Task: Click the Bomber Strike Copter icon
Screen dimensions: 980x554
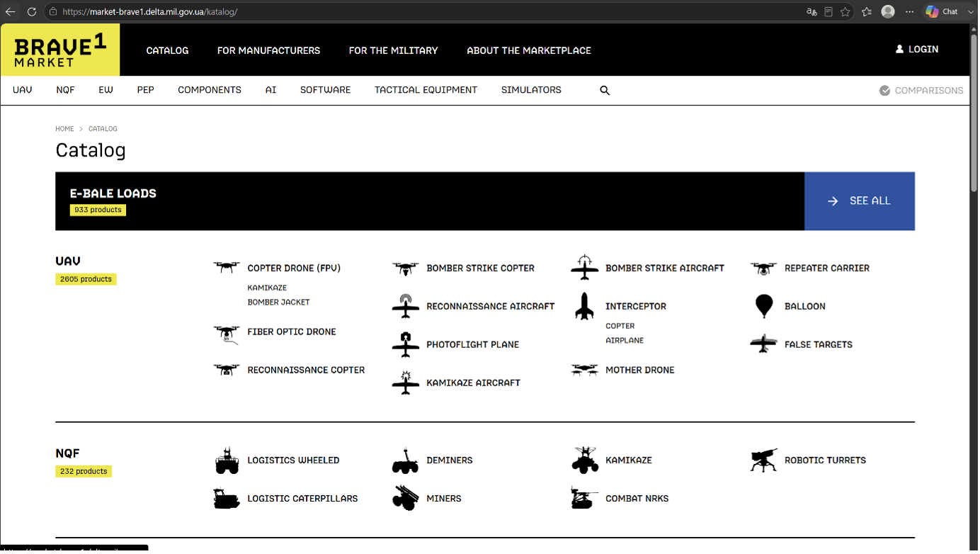Action: 406,268
